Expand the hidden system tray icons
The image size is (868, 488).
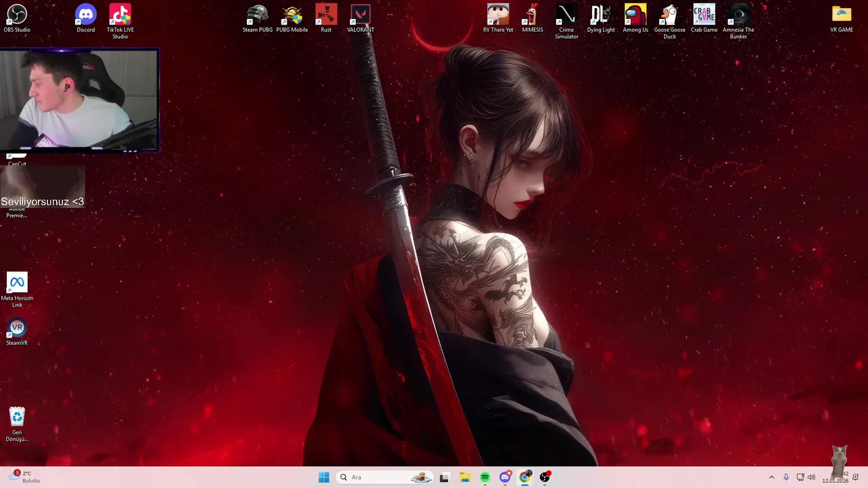(x=771, y=477)
